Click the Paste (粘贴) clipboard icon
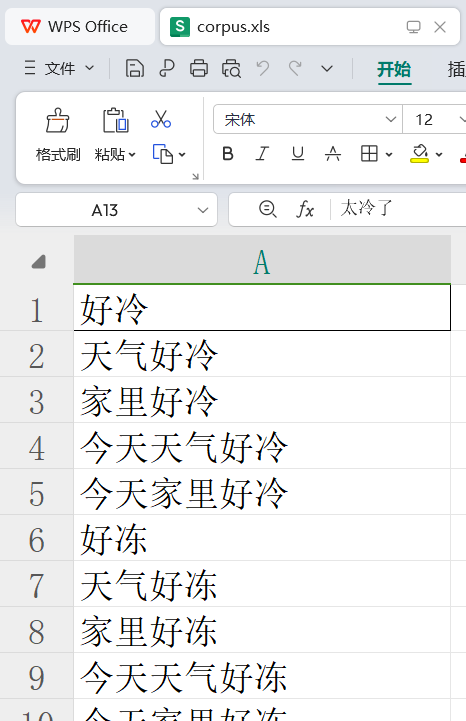466x721 pixels. coord(115,120)
